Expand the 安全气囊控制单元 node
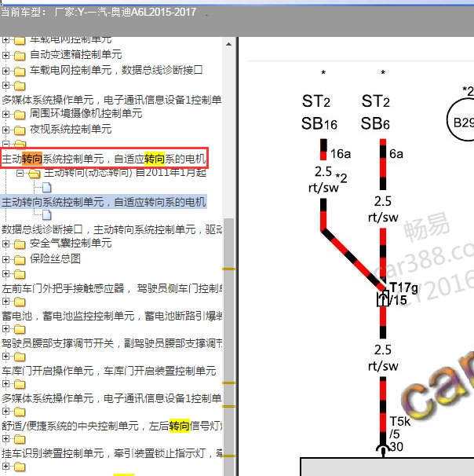Viewport: 474px width, 476px height. (x=5, y=243)
